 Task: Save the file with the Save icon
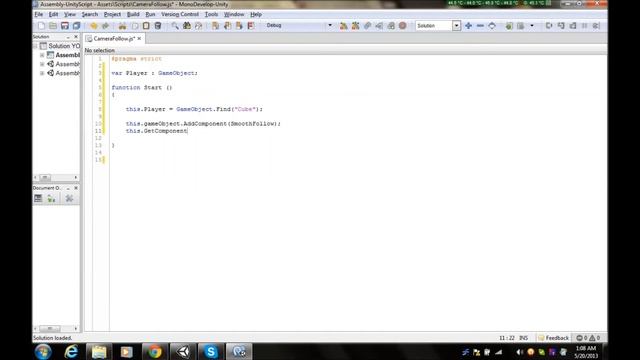point(64,26)
